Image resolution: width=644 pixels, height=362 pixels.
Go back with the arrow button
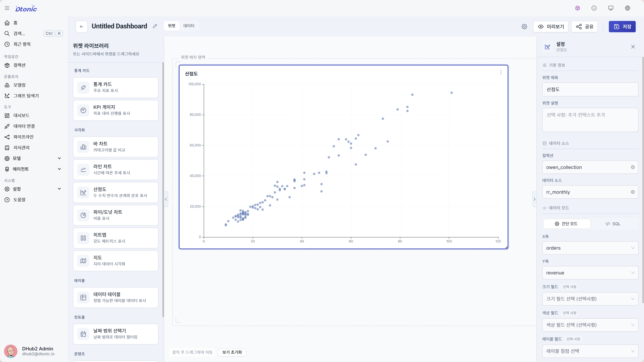coord(81,27)
